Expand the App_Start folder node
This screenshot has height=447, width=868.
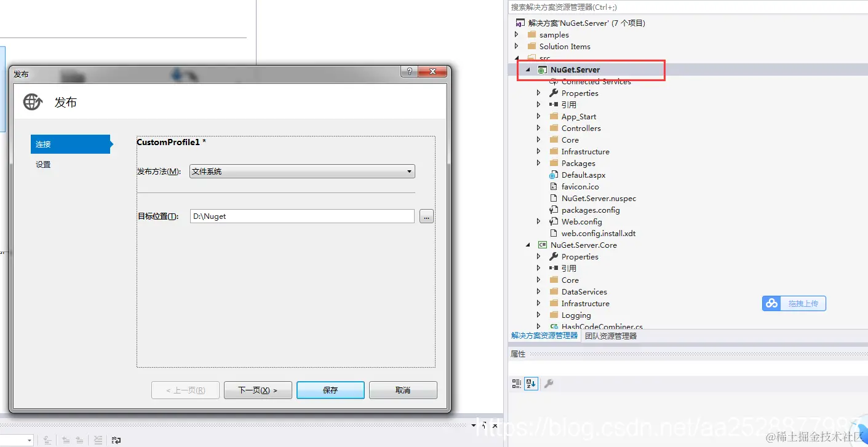tap(539, 117)
